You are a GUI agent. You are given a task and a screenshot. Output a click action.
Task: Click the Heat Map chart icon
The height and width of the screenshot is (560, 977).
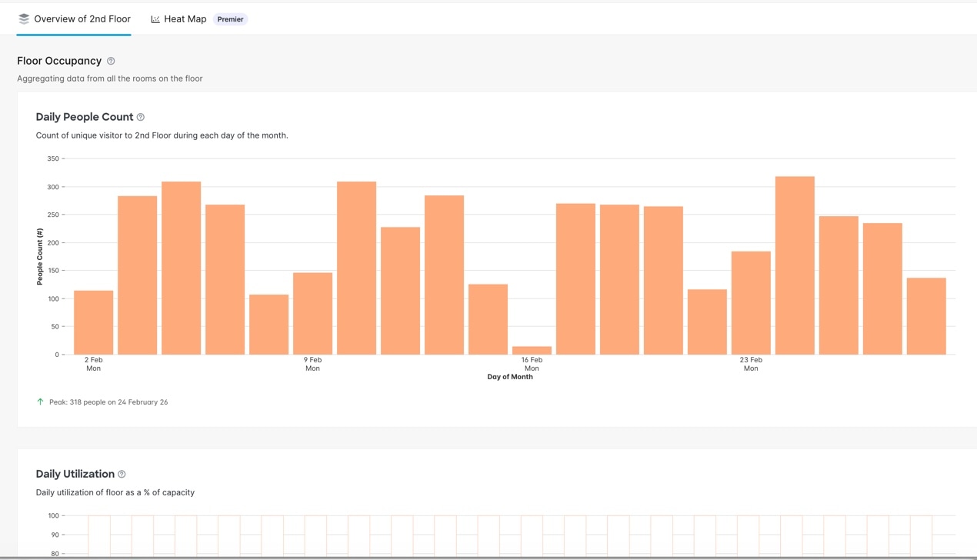tap(155, 19)
